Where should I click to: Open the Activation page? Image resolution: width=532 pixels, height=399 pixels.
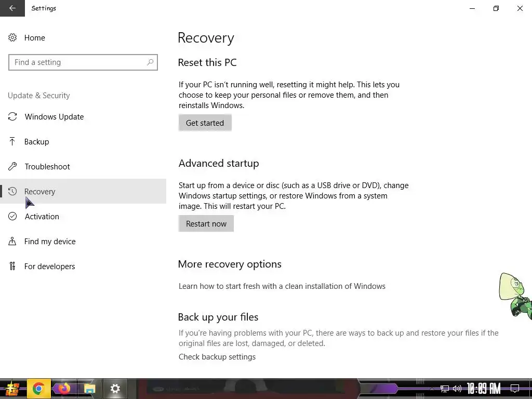tap(83, 216)
